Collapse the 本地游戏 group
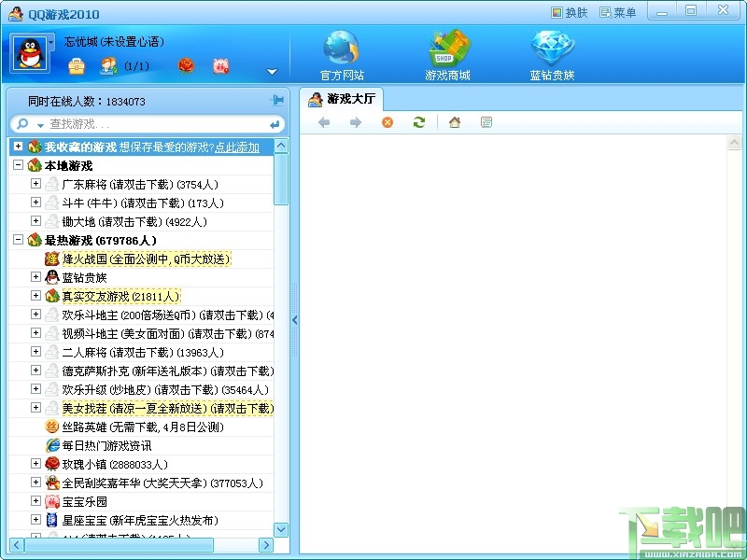The width and height of the screenshot is (747, 560). (x=18, y=165)
